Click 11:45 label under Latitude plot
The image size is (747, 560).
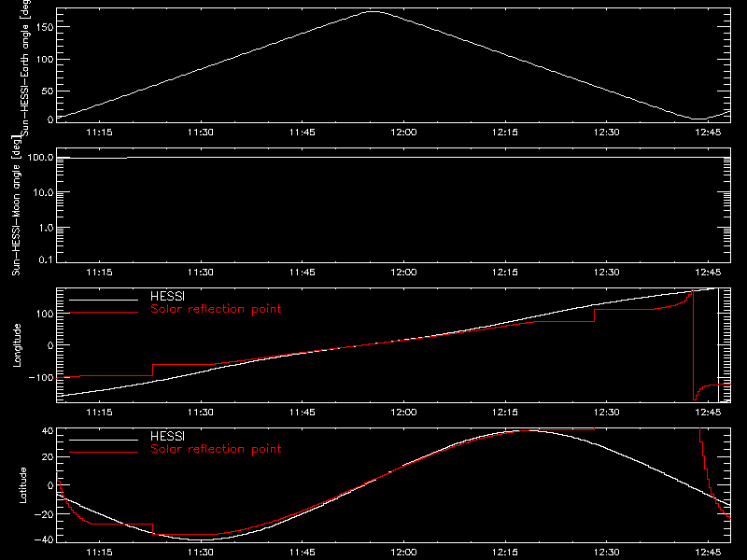click(x=302, y=553)
